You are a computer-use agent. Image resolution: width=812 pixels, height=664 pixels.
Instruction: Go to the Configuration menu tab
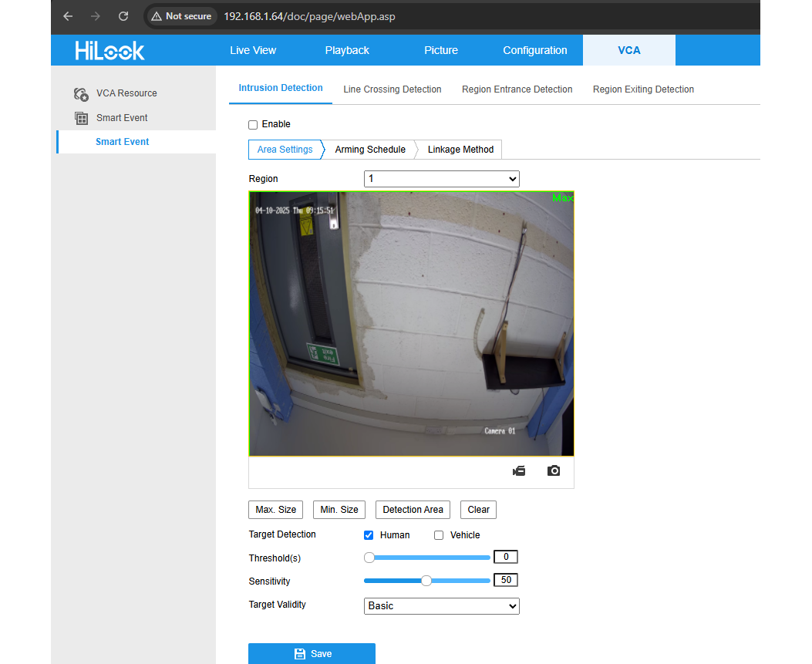coord(534,51)
